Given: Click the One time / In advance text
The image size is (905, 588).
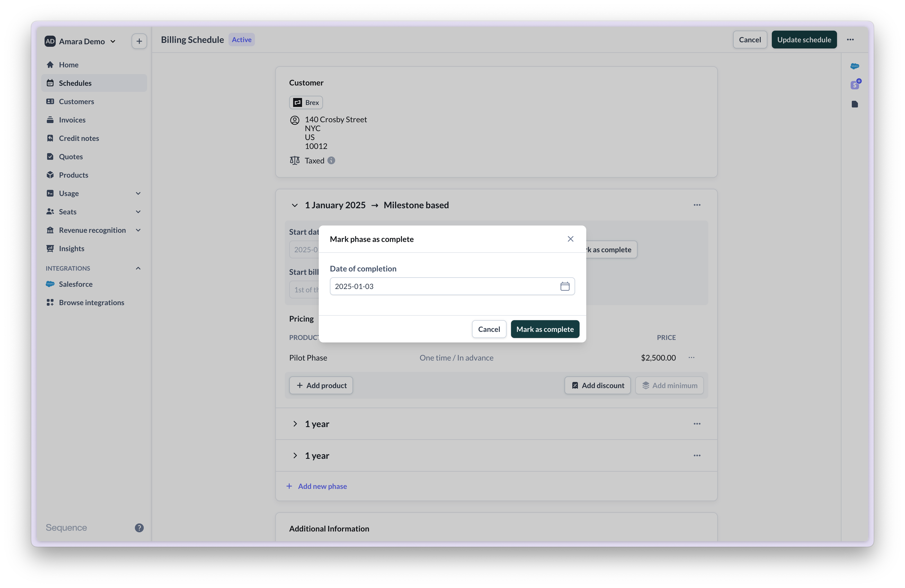Looking at the screenshot, I should click(x=456, y=358).
